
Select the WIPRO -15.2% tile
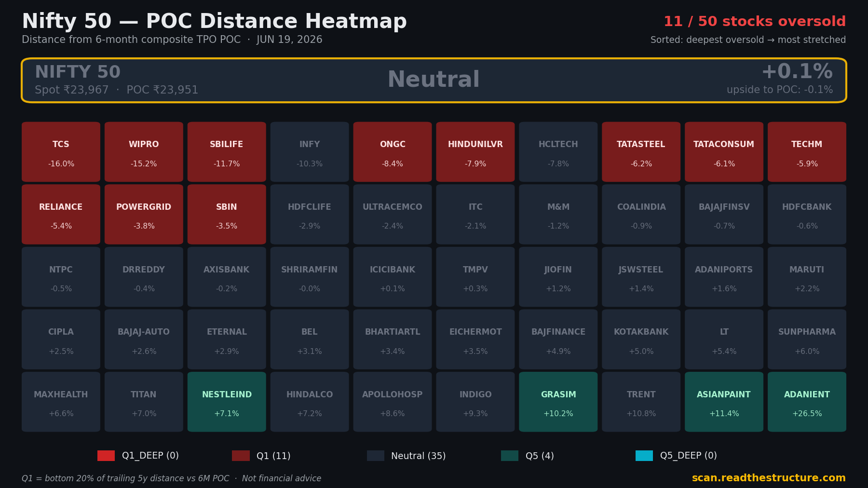coord(144,152)
